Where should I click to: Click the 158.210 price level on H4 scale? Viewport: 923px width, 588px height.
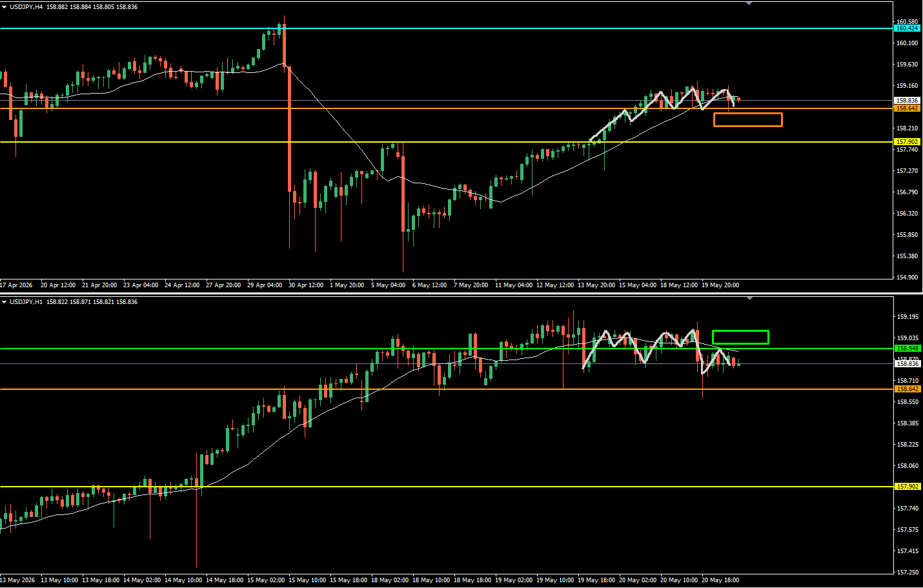[907, 128]
